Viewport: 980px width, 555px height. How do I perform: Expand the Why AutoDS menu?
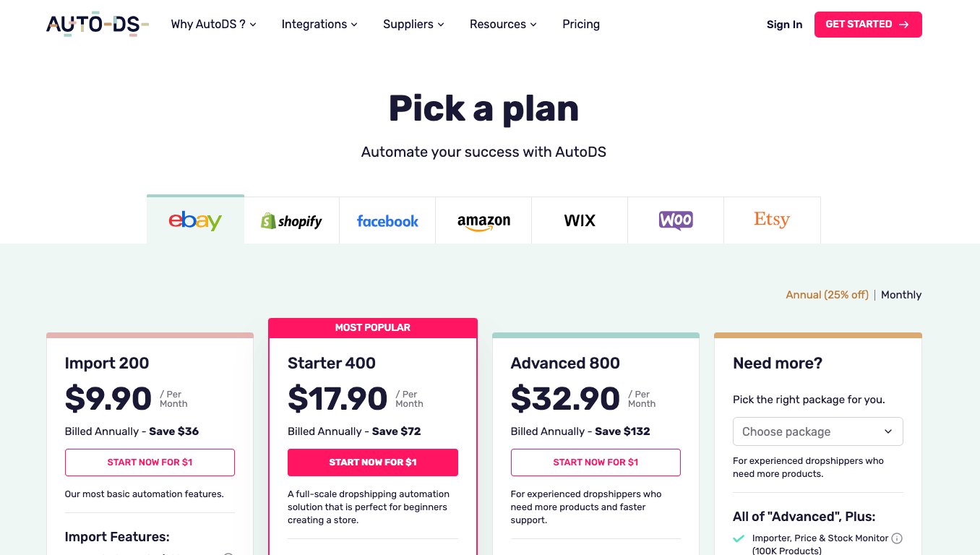tap(213, 25)
